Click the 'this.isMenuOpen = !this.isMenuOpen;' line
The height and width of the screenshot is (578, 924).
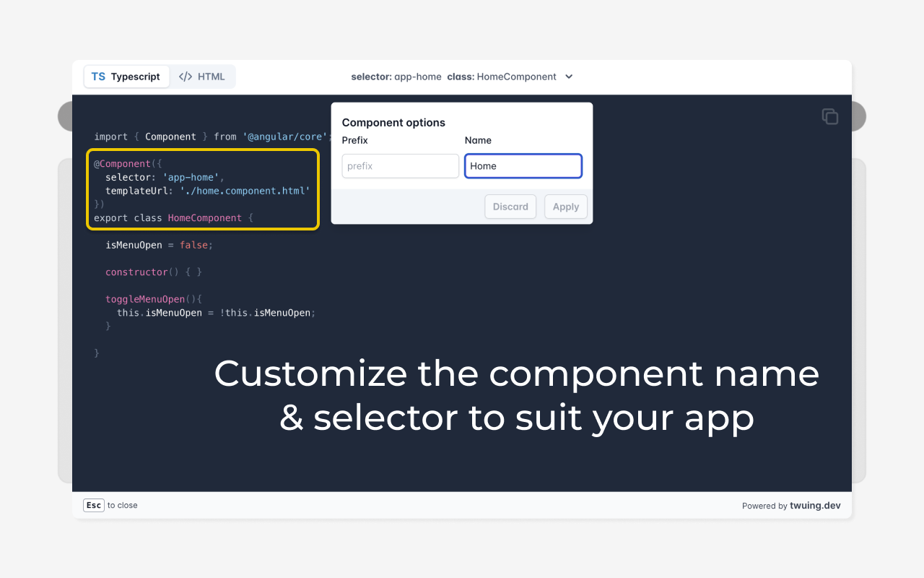click(x=217, y=313)
